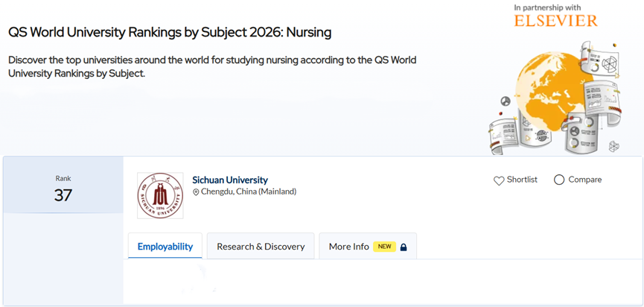
Task: Click the Nursing rankings page heading
Action: (170, 33)
